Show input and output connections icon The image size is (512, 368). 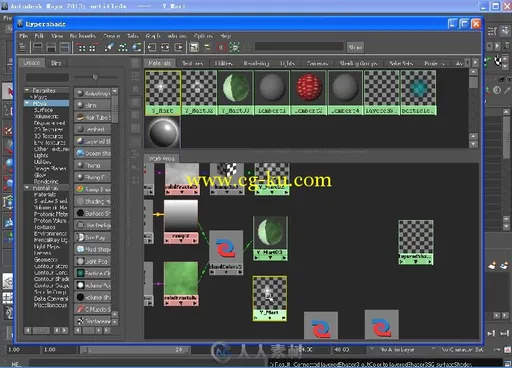tap(165, 47)
